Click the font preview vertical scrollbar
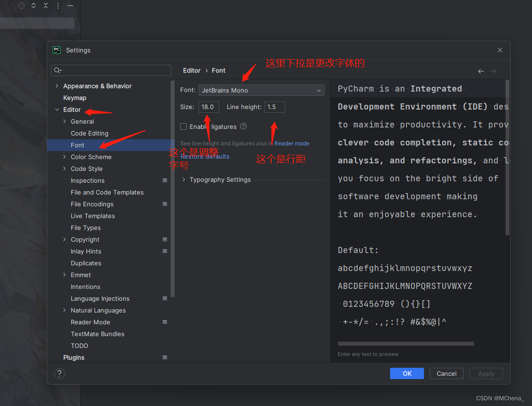 (507, 157)
